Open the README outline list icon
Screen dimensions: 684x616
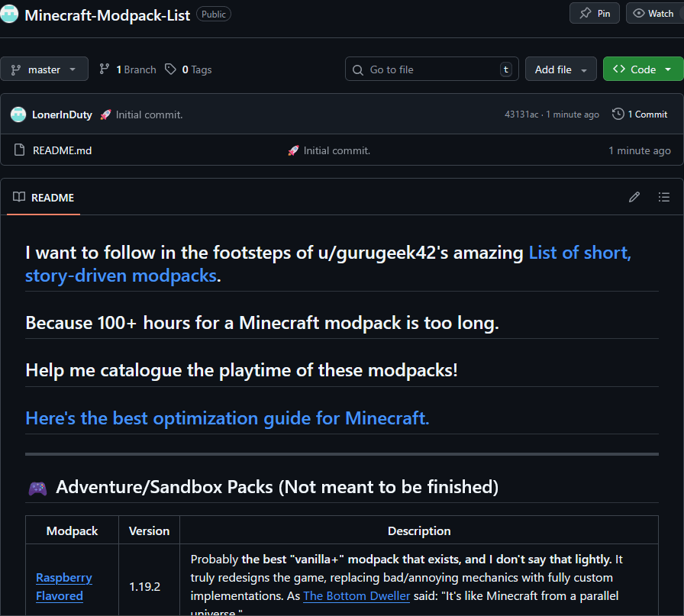tap(663, 197)
